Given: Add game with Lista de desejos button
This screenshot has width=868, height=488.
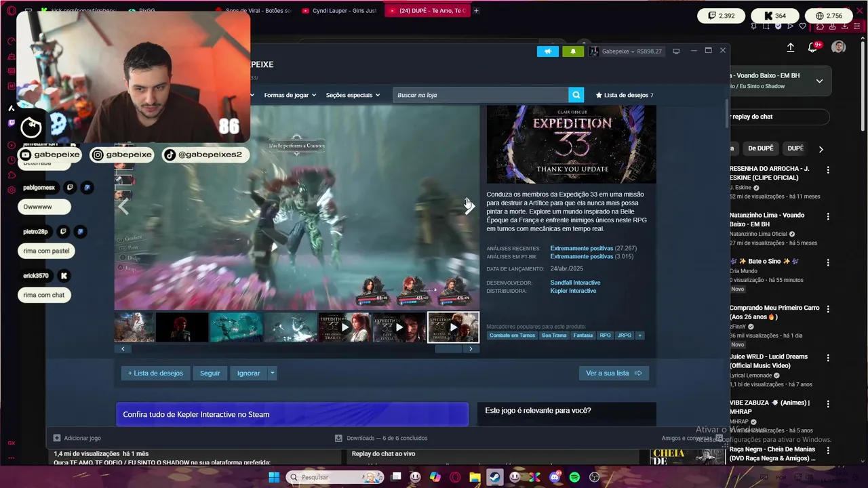Looking at the screenshot, I should (155, 373).
